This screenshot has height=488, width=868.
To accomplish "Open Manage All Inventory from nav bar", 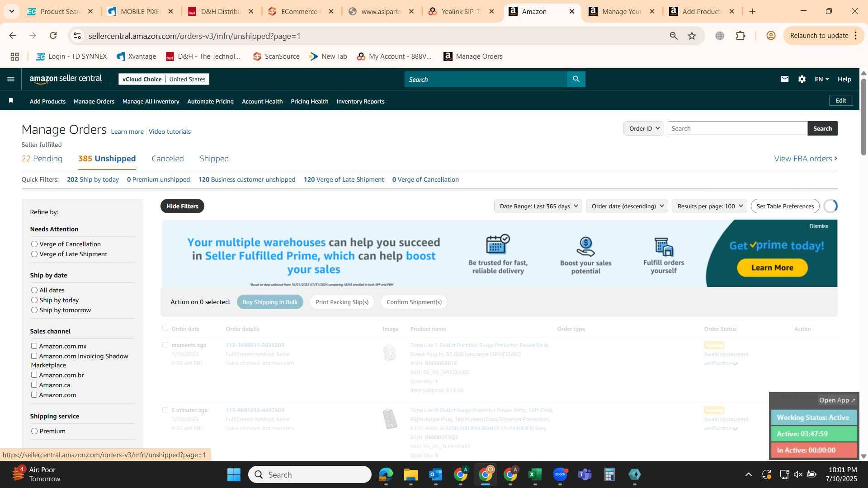I will (x=151, y=101).
